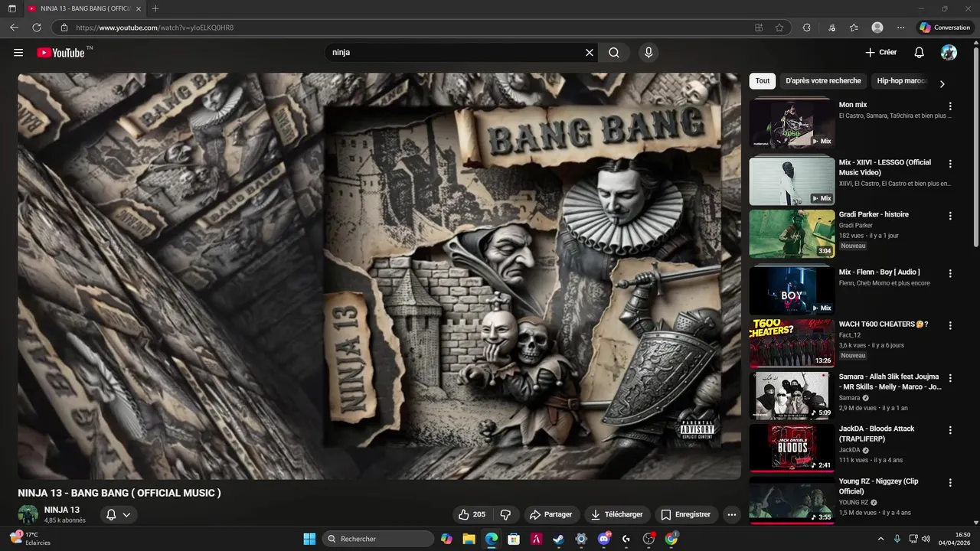
Task: Open options for Mix - Flenn - Boy
Action: click(950, 273)
